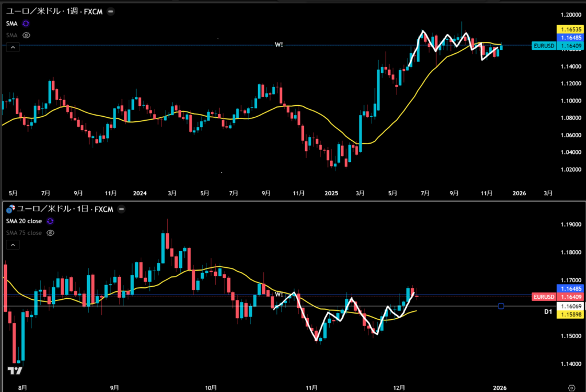This screenshot has height=392, width=586.
Task: Click the EUR/USD flag icon on daily chart
Action: click(10, 209)
